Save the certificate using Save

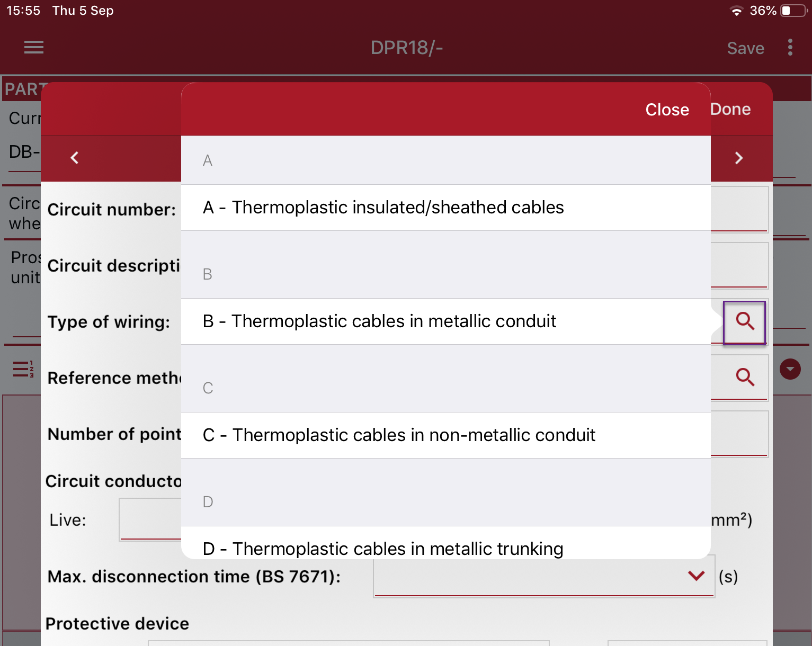[745, 48]
